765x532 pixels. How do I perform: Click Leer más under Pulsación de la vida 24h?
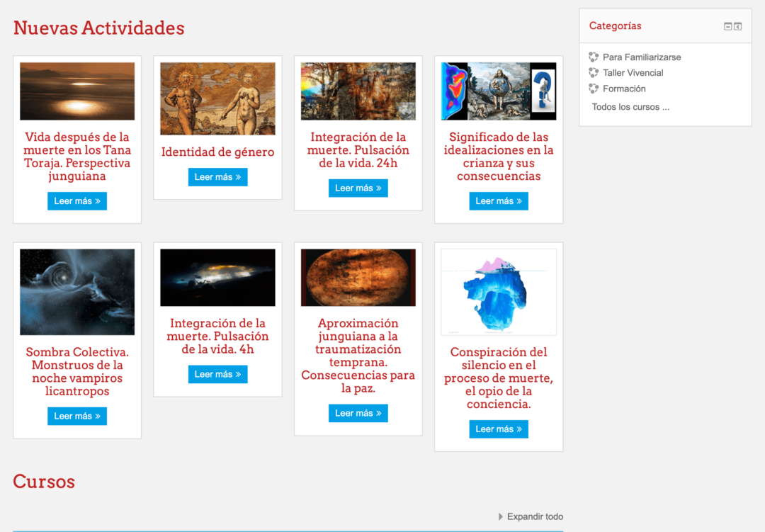click(x=358, y=188)
